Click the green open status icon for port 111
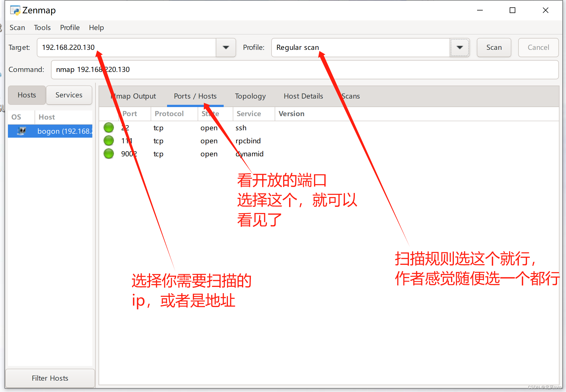This screenshot has width=566, height=392. pos(109,141)
